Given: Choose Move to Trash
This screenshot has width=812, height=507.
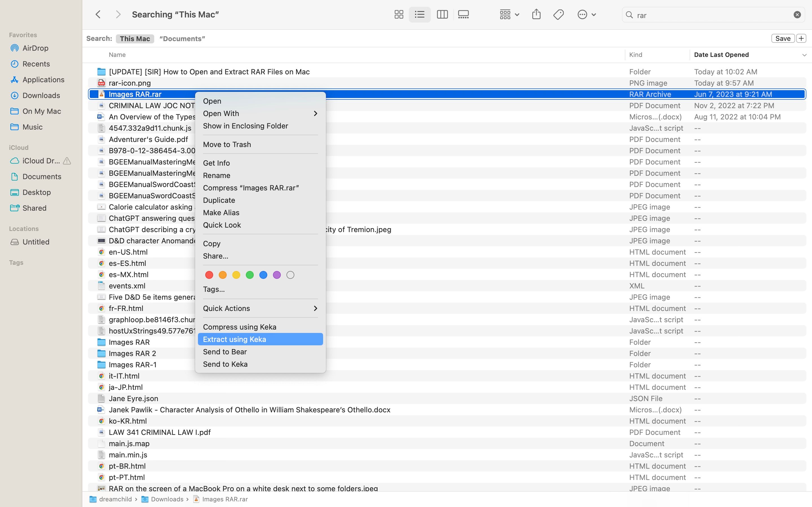Looking at the screenshot, I should (227, 144).
